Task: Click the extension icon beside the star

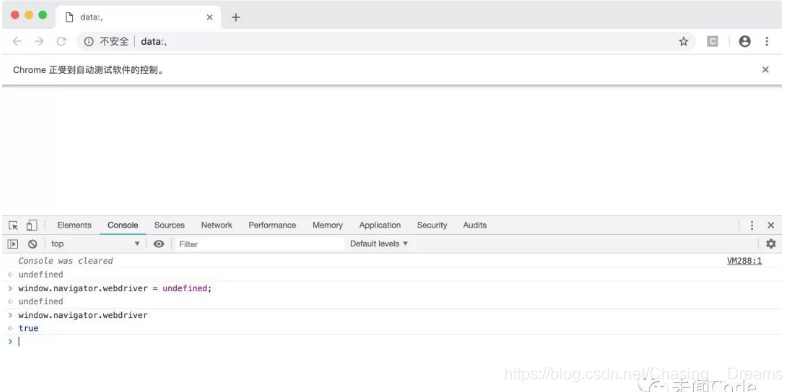Action: point(712,41)
